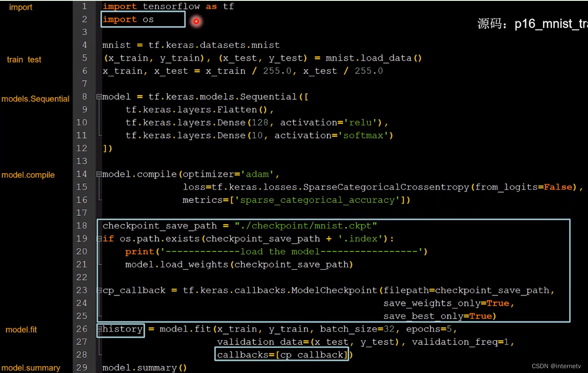This screenshot has height=373, width=588.
Task: Click the word 'tensorflow' on line 1
Action: [x=171, y=7]
